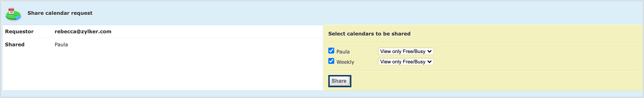Screen dimensions: 644x98
Task: Click the "Share calendar request" title
Action: (60, 13)
